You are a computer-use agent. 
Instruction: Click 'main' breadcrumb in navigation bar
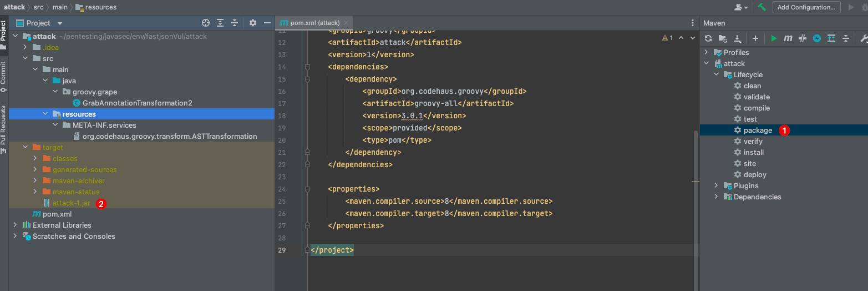coord(60,7)
